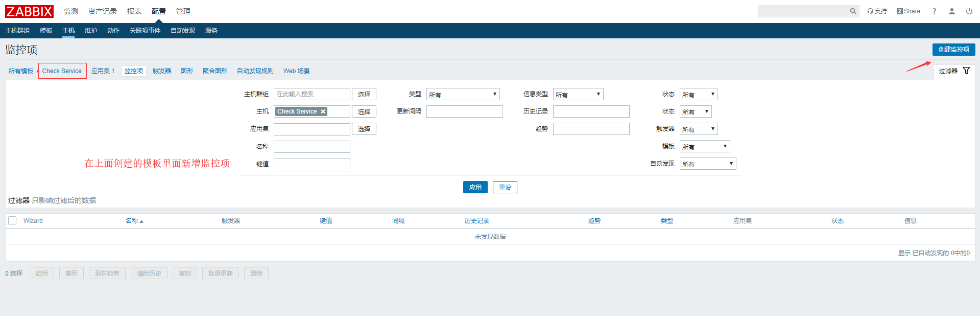980x316 pixels.
Task: Expand the 信息类型 dropdown
Action: tap(578, 95)
